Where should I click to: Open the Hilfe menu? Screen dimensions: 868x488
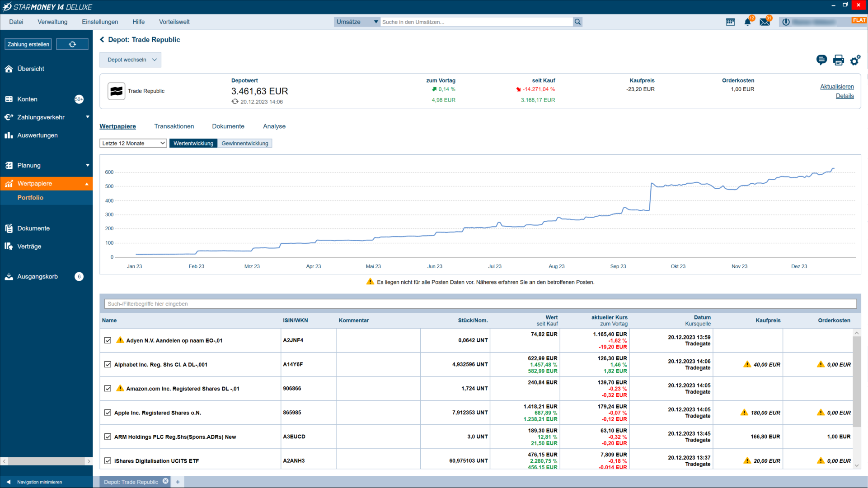[139, 22]
